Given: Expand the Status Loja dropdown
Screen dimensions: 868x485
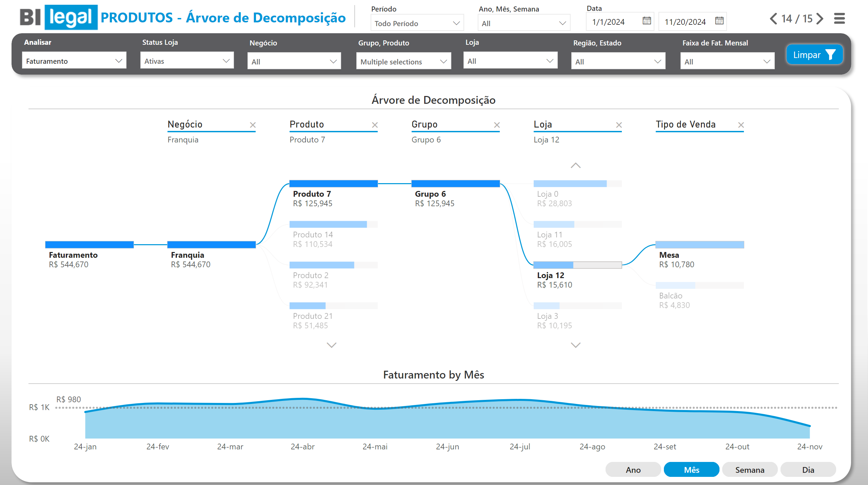Looking at the screenshot, I should point(187,61).
